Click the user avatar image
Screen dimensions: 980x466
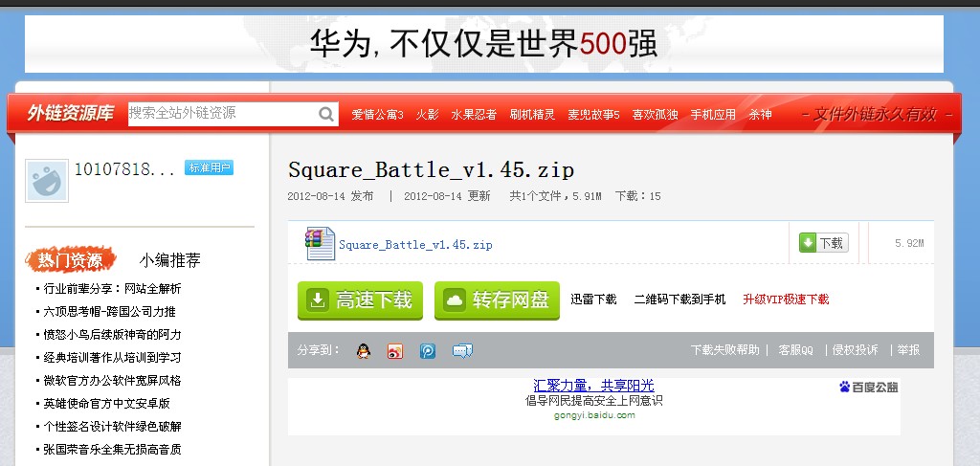point(47,181)
